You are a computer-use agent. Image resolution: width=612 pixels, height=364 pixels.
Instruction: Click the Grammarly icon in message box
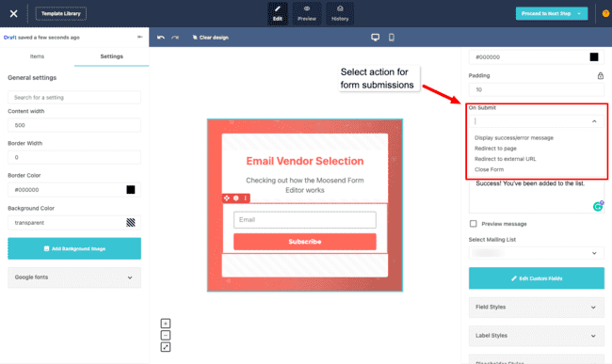coord(598,206)
